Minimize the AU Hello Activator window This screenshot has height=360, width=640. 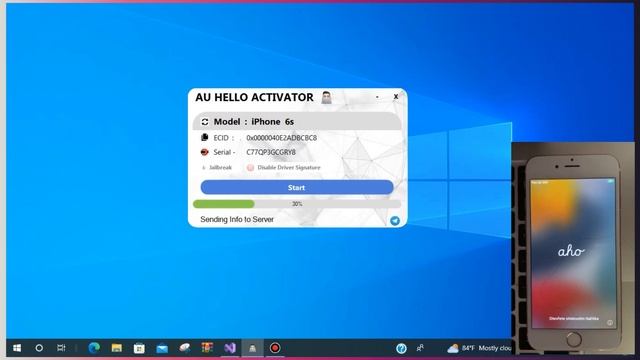377,97
